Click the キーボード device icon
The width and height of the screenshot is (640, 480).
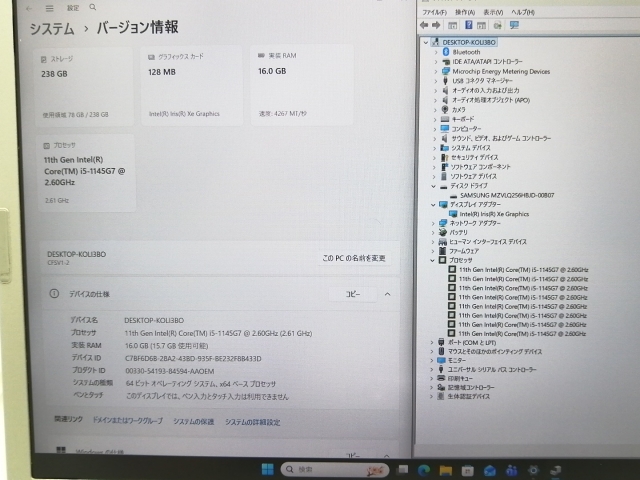tap(445, 119)
